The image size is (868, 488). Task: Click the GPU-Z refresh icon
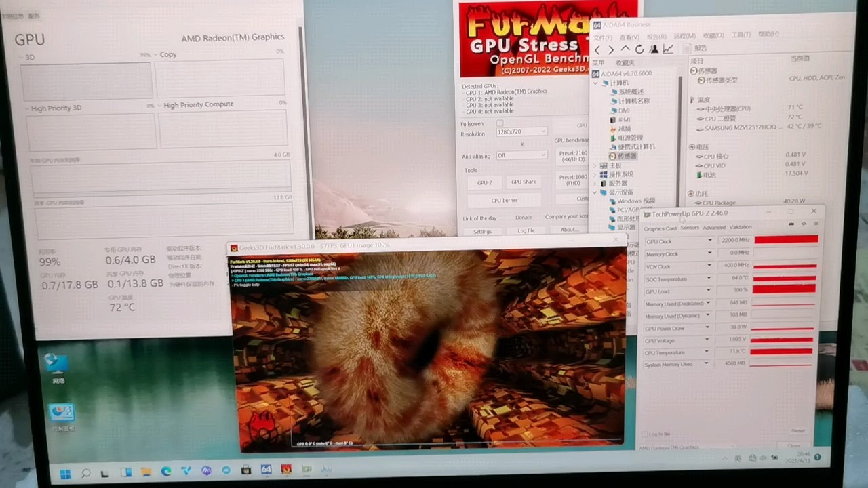click(804, 224)
